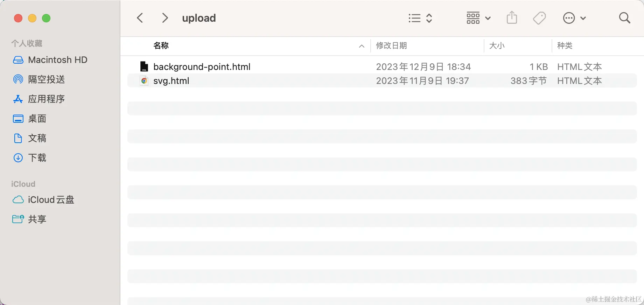The height and width of the screenshot is (305, 644).
Task: Click the list view icon
Action: tap(414, 18)
